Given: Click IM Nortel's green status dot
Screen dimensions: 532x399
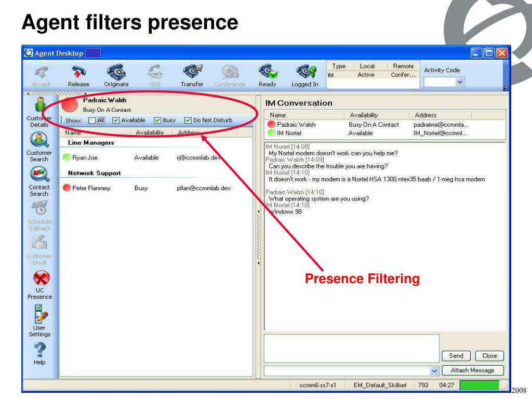Looking at the screenshot, I should click(271, 133).
